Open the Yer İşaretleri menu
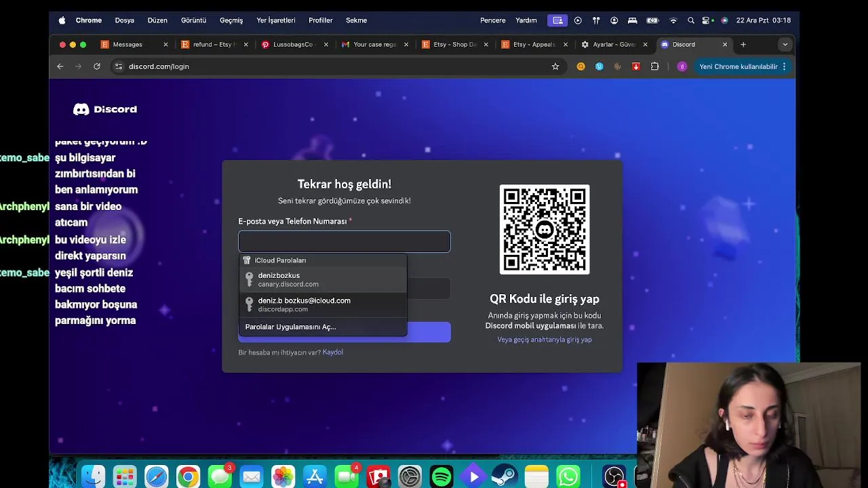Image resolution: width=868 pixels, height=488 pixels. point(276,20)
